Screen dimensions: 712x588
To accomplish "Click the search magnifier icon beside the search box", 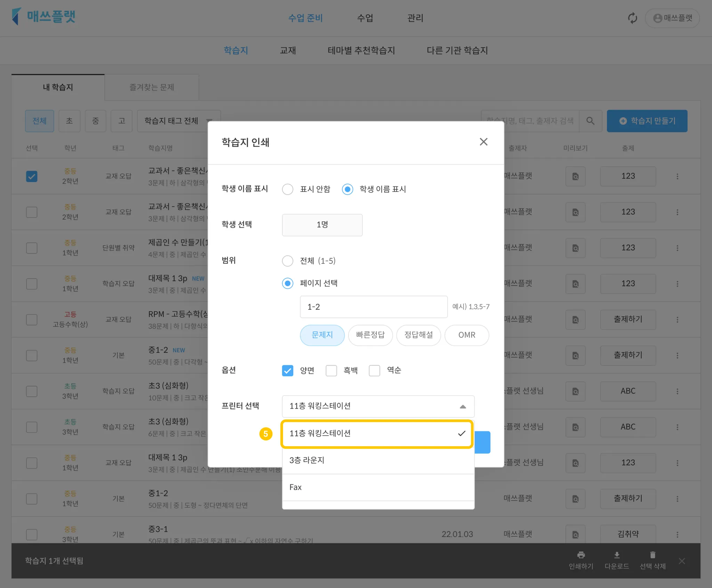I will 590,121.
